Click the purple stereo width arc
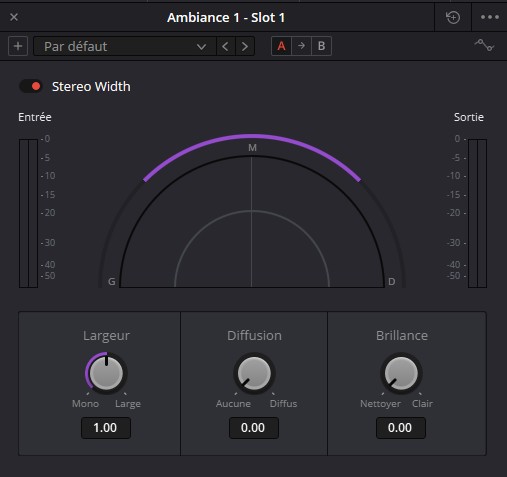The width and height of the screenshot is (507, 477). [252, 136]
